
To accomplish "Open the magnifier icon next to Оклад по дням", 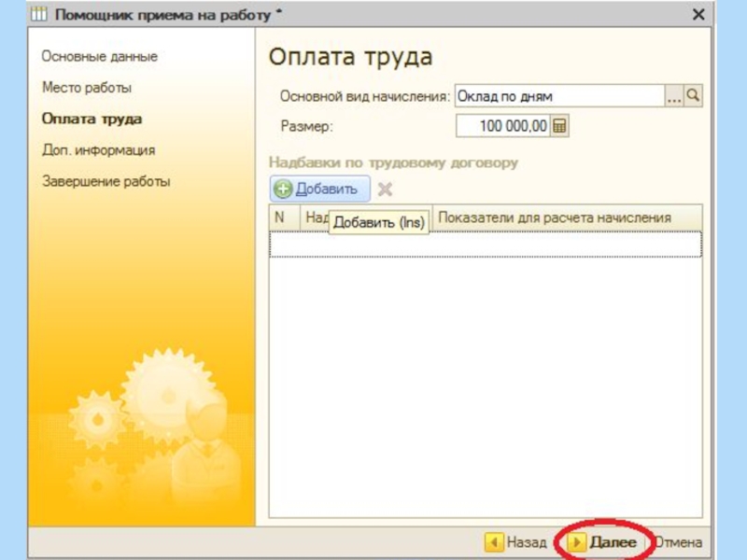I will (693, 96).
